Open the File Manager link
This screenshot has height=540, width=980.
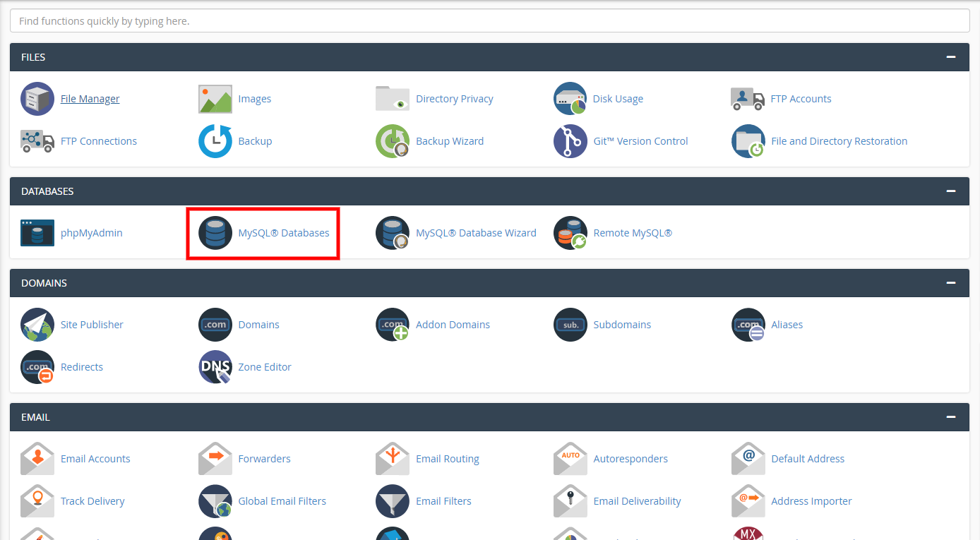(x=90, y=99)
